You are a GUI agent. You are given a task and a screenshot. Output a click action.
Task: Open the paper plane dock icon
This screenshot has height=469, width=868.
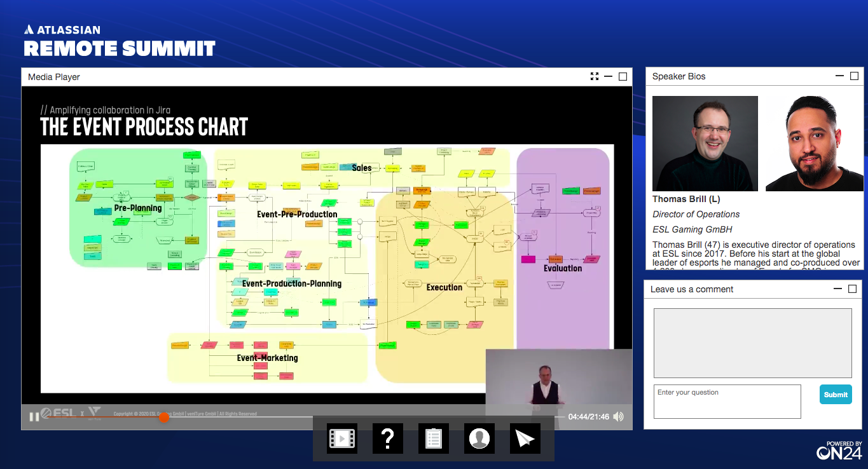(525, 438)
